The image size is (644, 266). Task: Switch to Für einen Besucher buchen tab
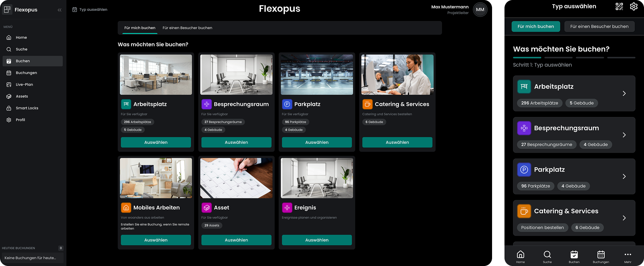tap(187, 28)
